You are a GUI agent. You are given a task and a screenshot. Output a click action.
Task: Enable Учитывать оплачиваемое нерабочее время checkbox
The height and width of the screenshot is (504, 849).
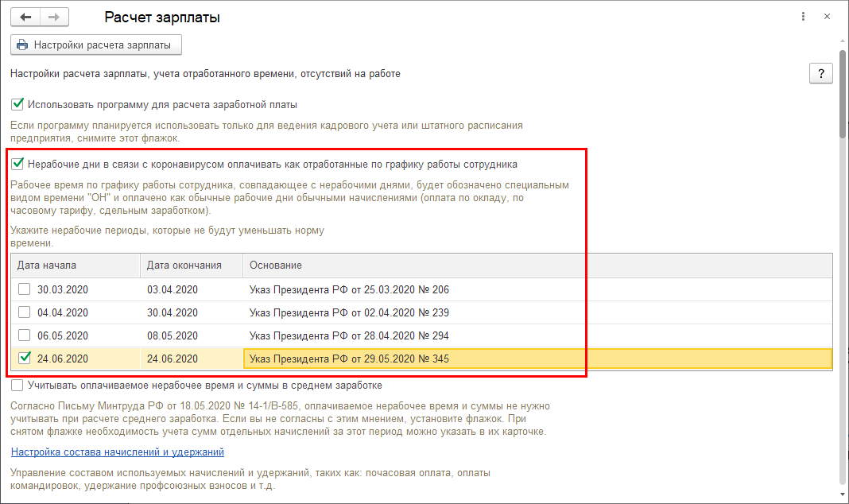pyautogui.click(x=17, y=386)
